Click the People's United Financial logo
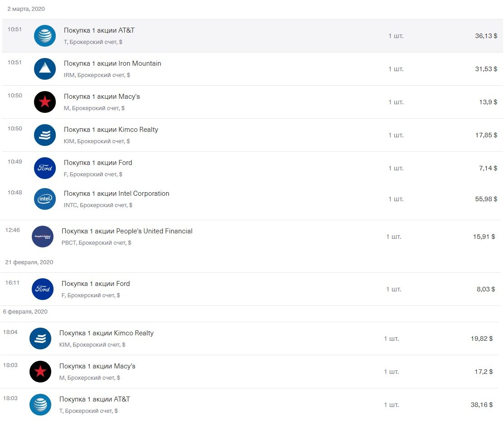The width and height of the screenshot is (504, 421). [43, 237]
